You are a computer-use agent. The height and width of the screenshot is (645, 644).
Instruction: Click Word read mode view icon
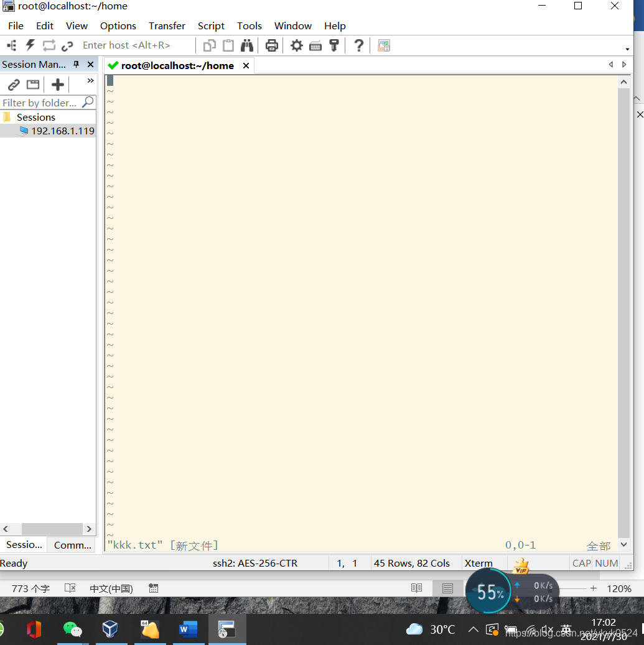point(416,588)
